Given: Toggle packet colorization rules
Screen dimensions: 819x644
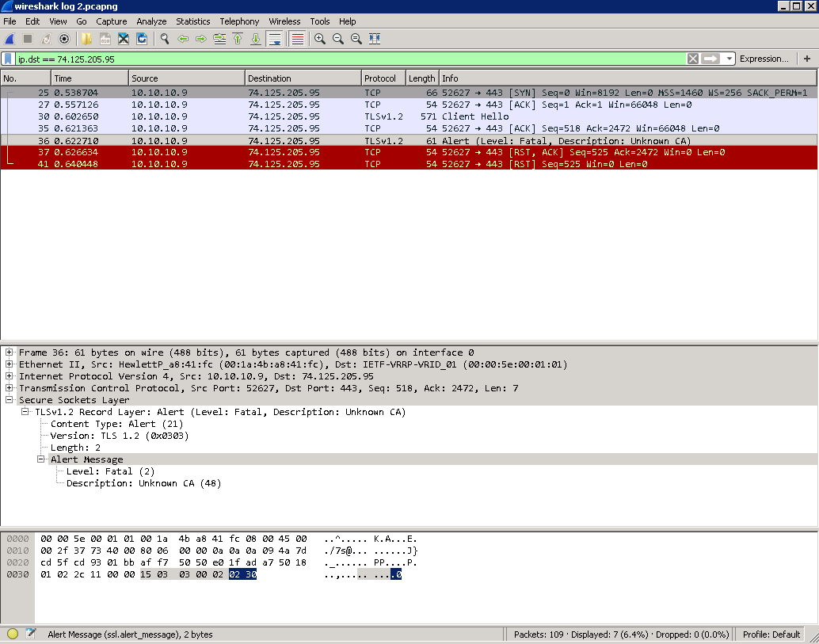Looking at the screenshot, I should coord(297,39).
